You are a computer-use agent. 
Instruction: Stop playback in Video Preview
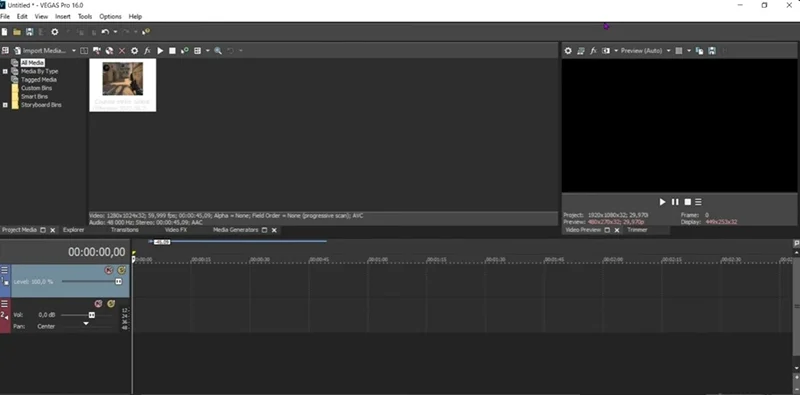point(687,202)
